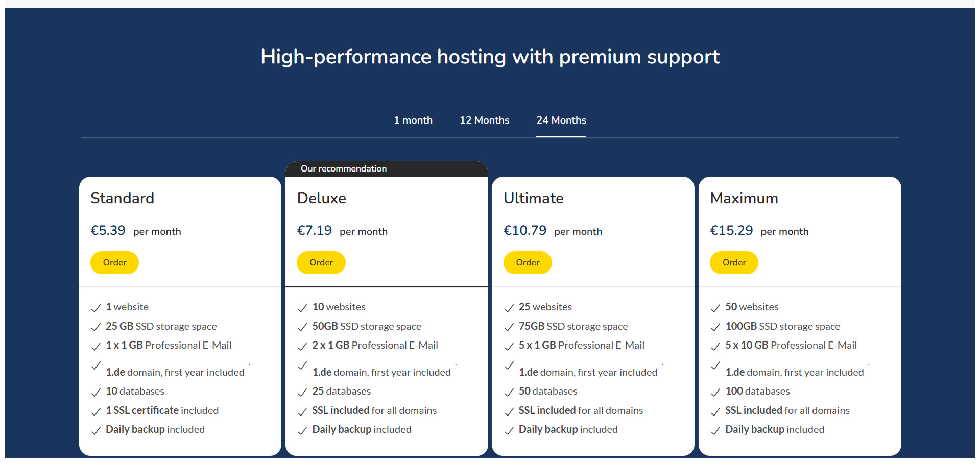Click the high-performance hosting headline

point(490,57)
